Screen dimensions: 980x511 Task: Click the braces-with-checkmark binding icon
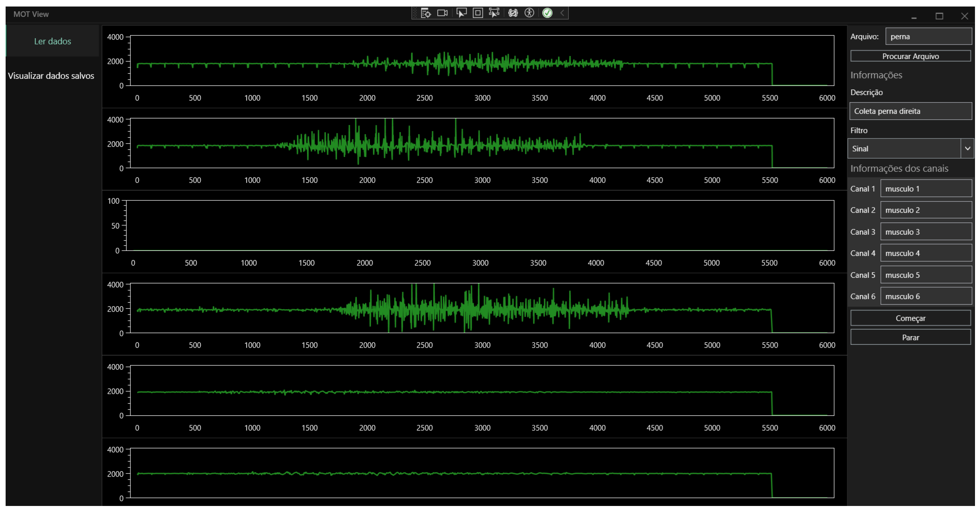(513, 13)
